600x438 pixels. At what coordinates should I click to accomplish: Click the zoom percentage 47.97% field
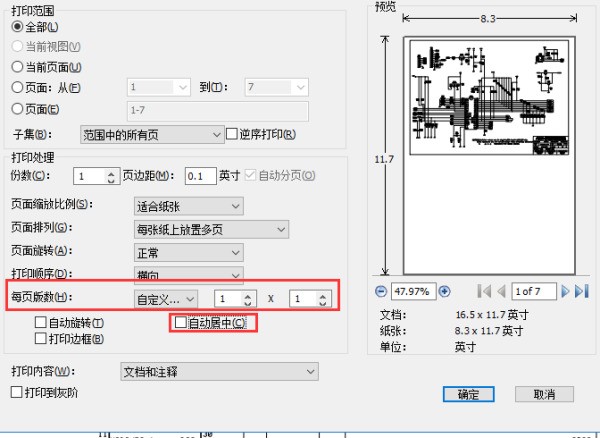point(413,291)
